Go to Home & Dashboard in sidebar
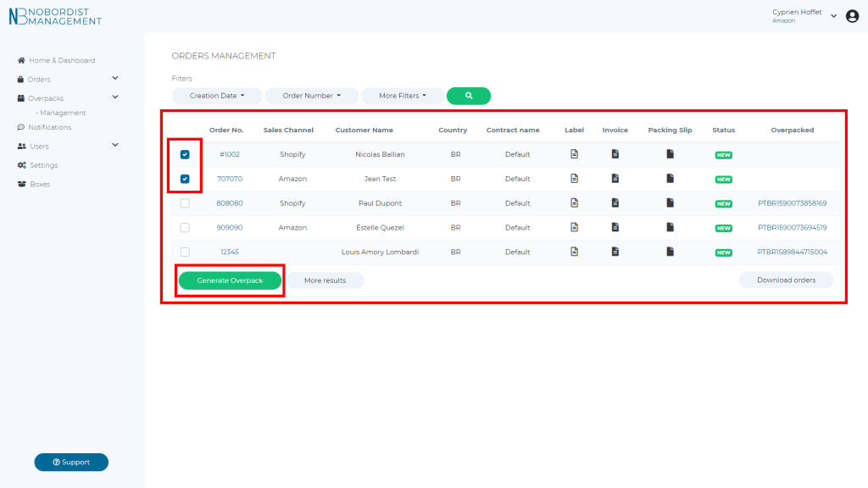The height and width of the screenshot is (488, 868). pyautogui.click(x=62, y=60)
